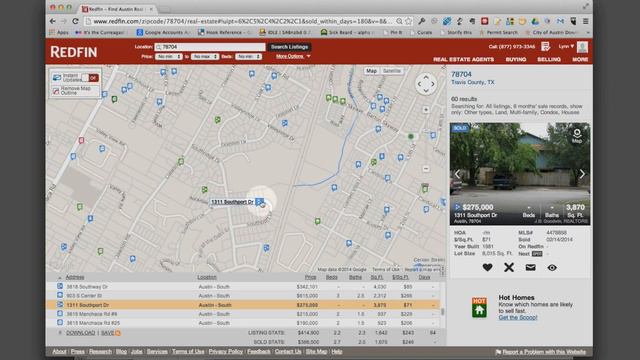This screenshot has height=360, width=640.
Task: Toggle the Instant Updates switch
Action: tap(89, 78)
